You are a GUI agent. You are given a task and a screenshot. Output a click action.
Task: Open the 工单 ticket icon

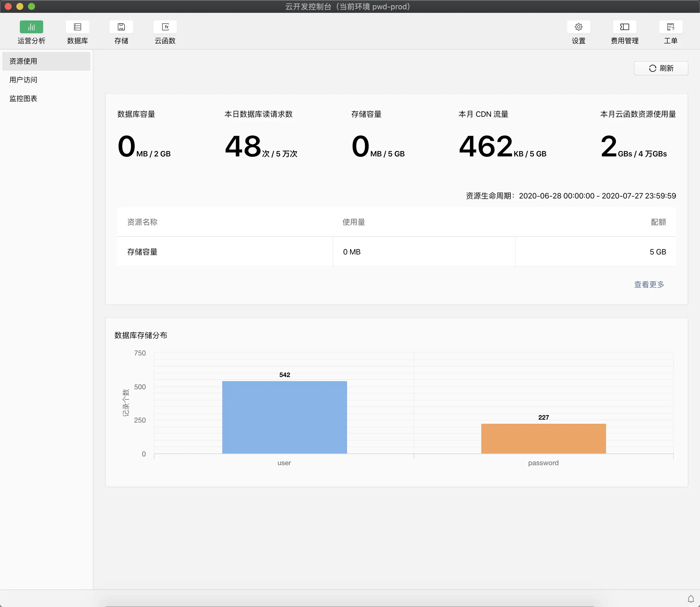pyautogui.click(x=671, y=27)
